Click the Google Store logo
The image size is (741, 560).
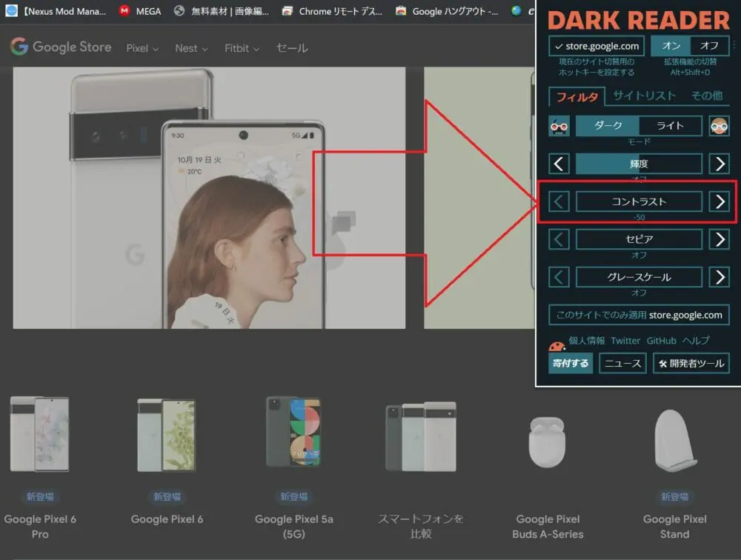(x=61, y=47)
